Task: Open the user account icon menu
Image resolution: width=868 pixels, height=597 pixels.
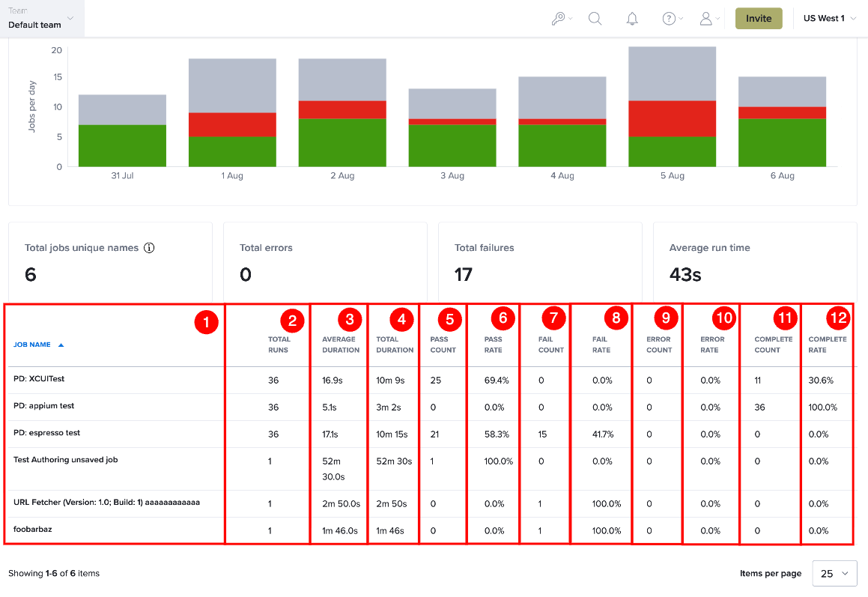Action: pos(710,19)
